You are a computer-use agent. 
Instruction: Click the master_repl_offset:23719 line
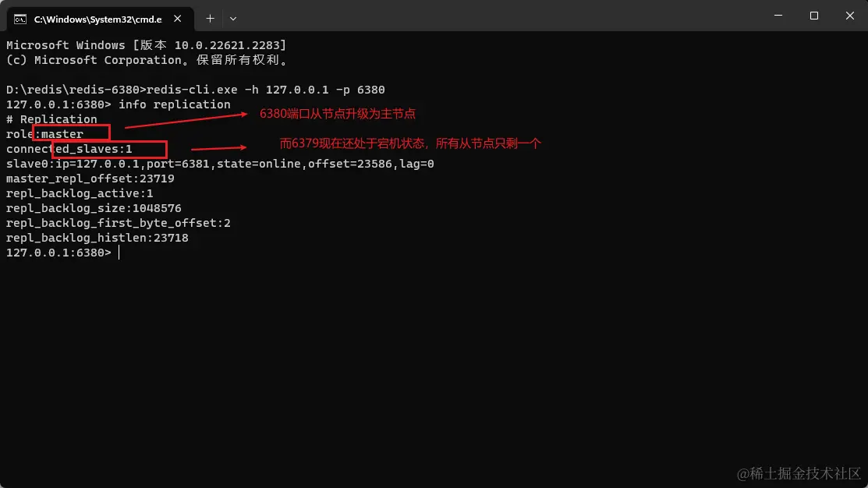pyautogui.click(x=90, y=179)
